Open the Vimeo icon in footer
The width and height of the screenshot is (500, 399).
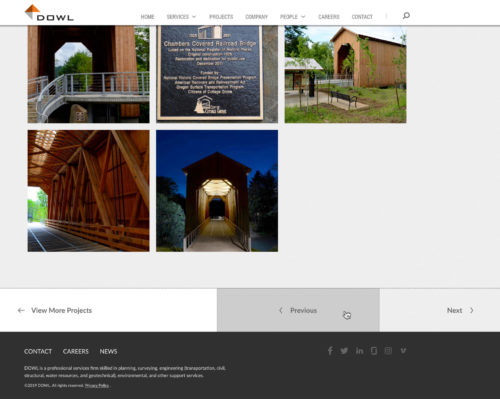click(x=403, y=351)
